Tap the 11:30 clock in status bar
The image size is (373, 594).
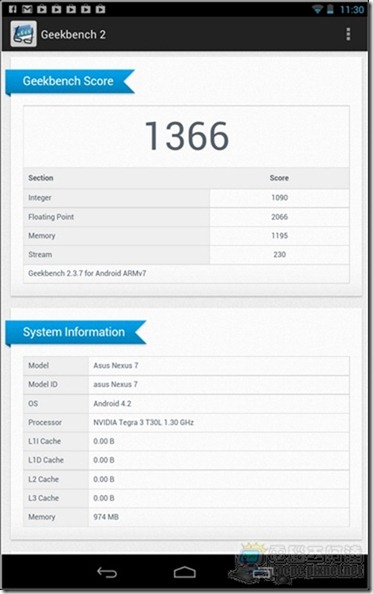pyautogui.click(x=352, y=9)
